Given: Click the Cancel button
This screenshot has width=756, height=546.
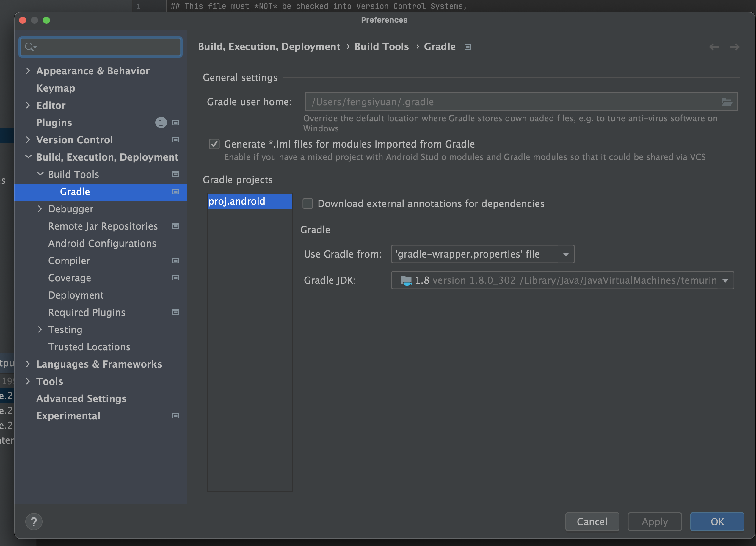Looking at the screenshot, I should 592,521.
